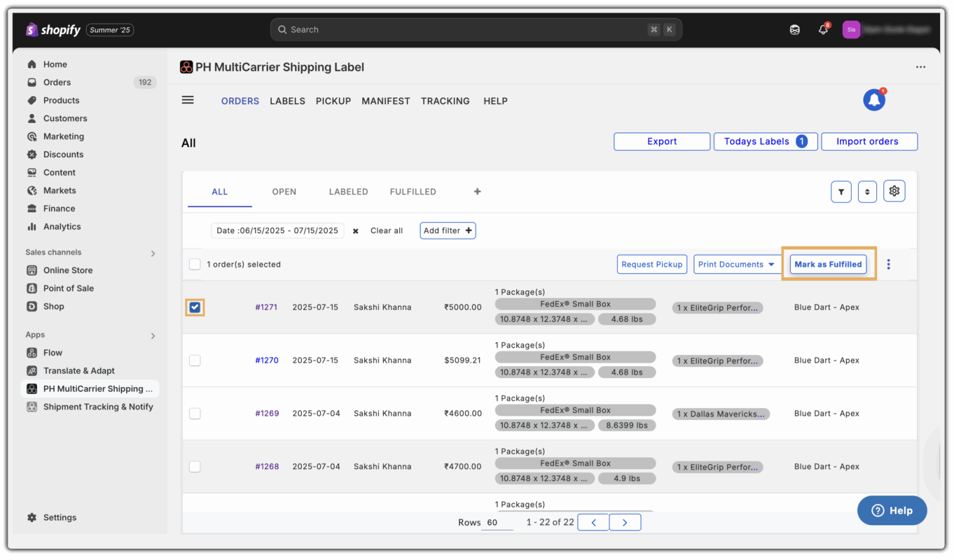Uncheck the order #1271 checkbox
This screenshot has height=560, width=954.
pos(195,307)
